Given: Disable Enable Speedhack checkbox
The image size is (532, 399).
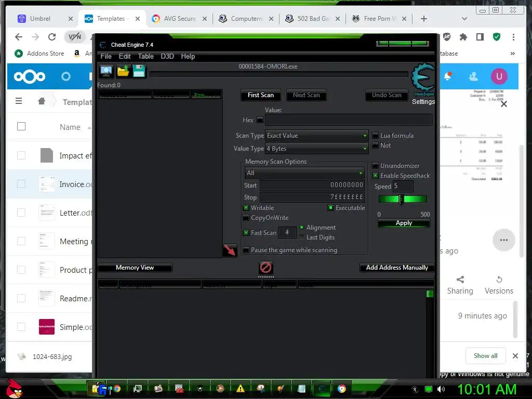Looking at the screenshot, I should (375, 176).
